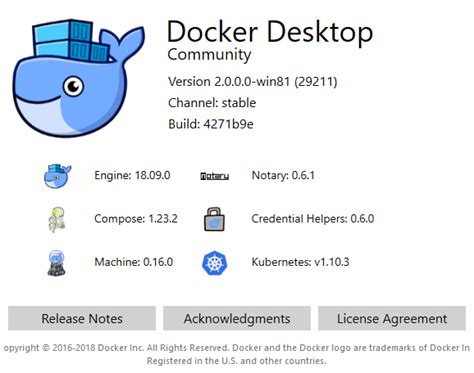
Task: Open the License Agreement
Action: [x=392, y=318]
